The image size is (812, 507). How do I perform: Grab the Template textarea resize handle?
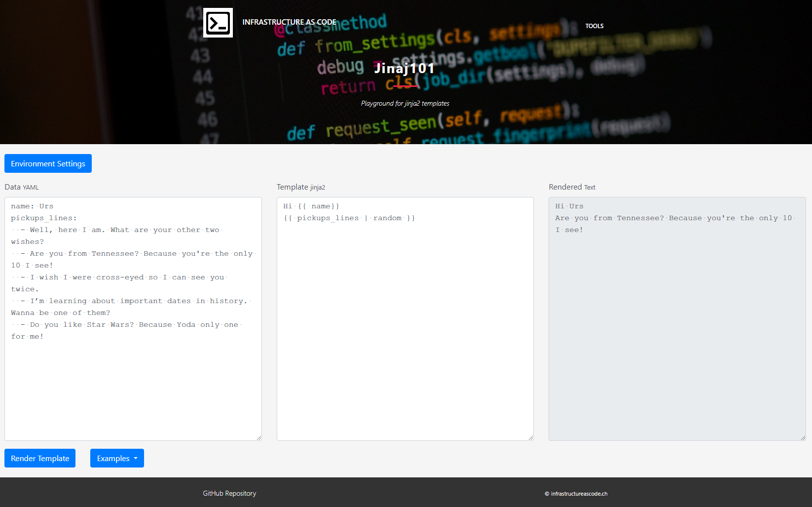(x=531, y=438)
